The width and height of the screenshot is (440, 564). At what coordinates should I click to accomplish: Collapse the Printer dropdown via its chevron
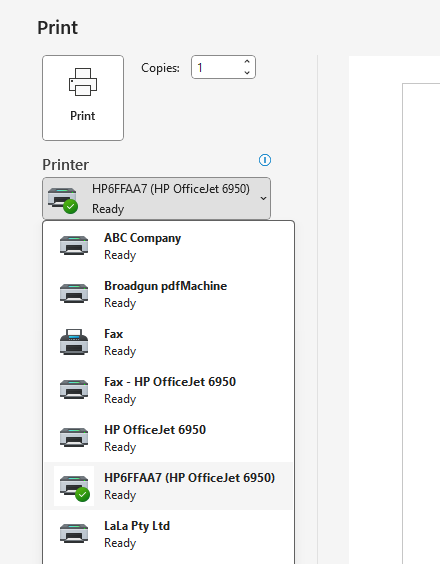click(263, 199)
